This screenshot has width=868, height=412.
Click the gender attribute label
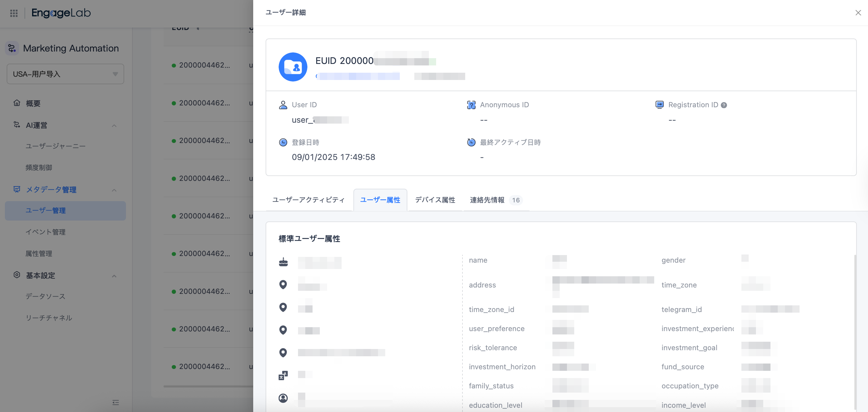click(674, 260)
